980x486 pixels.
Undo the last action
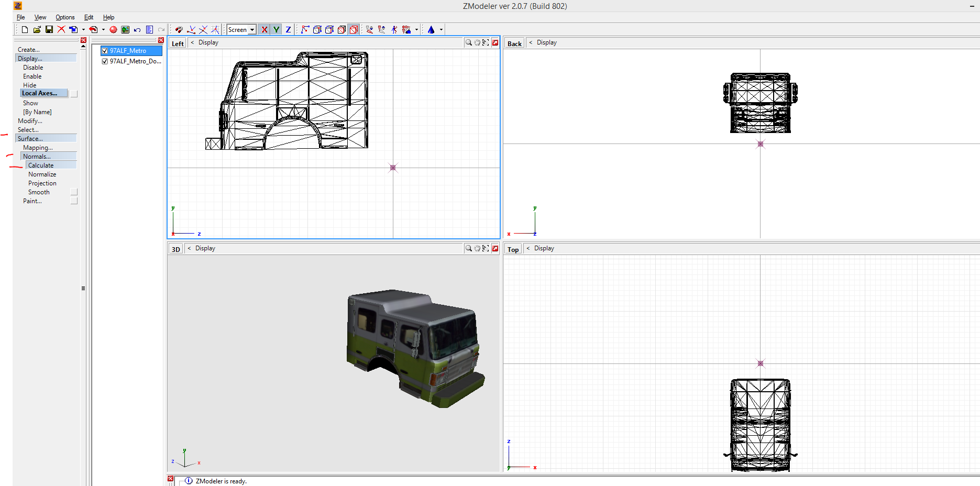point(137,30)
